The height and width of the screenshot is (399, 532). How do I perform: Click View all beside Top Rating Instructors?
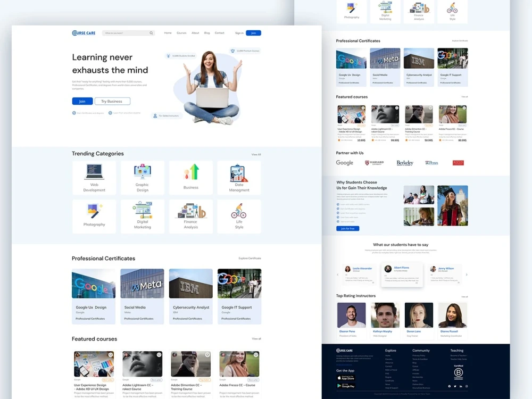464,296
